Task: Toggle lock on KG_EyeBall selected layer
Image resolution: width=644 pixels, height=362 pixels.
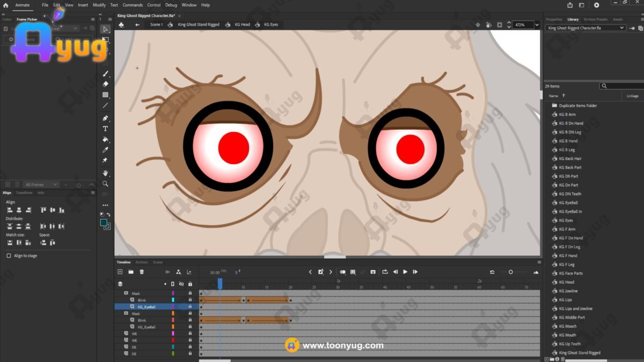Action: pos(190,307)
